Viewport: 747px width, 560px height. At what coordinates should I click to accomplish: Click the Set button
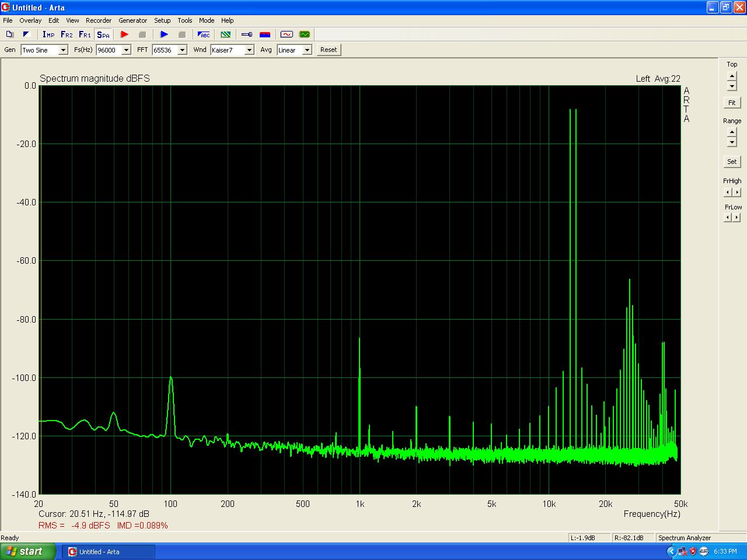pos(732,162)
